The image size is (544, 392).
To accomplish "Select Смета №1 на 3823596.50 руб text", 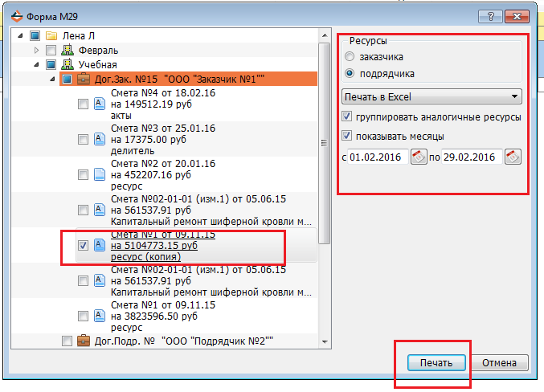I will click(163, 316).
